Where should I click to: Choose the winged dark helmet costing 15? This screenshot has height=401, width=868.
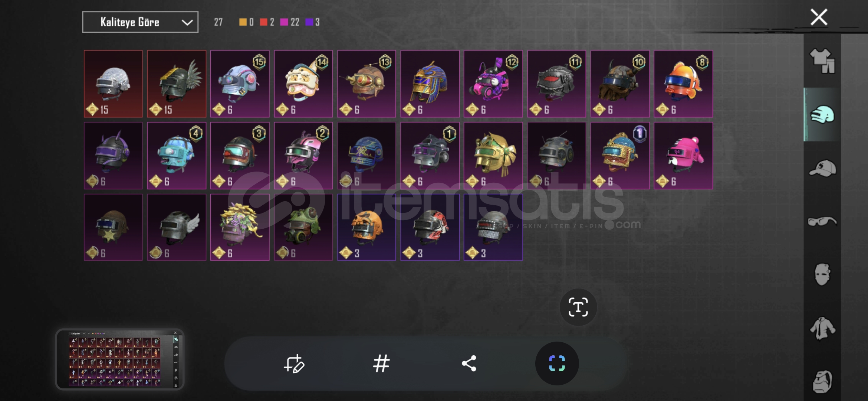tap(177, 84)
